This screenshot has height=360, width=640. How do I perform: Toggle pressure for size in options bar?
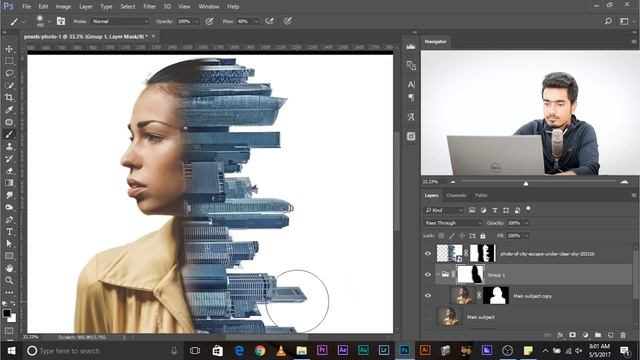click(288, 21)
